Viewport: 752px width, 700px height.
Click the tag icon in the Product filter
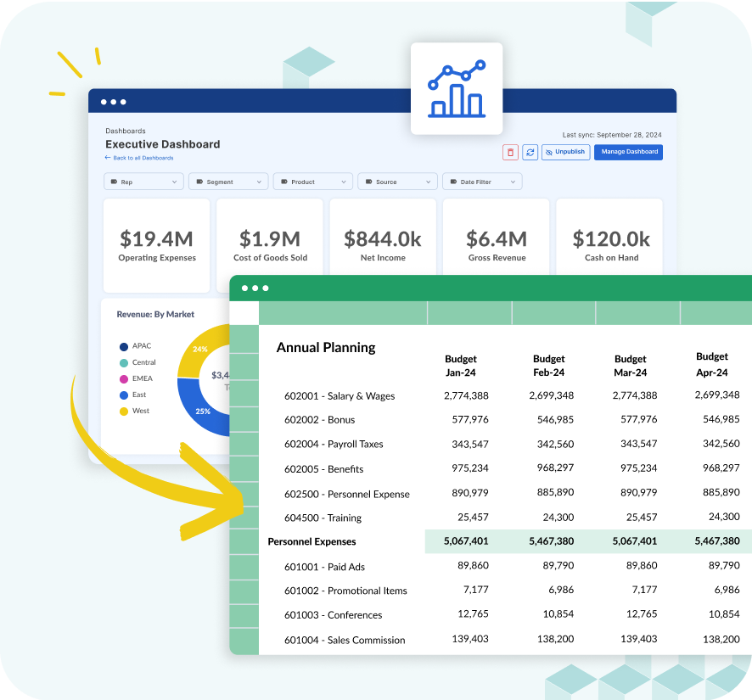(284, 182)
